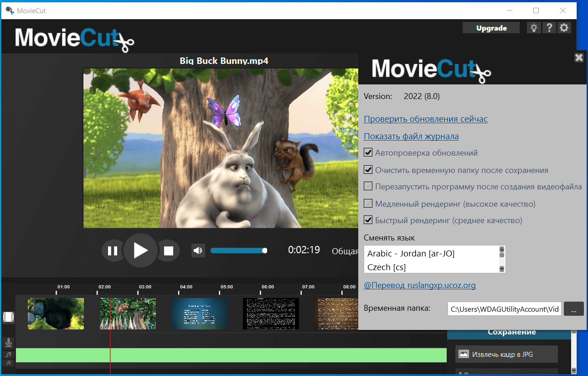Select the first timeline thumbnail with rocks
588x376 pixels.
click(56, 313)
